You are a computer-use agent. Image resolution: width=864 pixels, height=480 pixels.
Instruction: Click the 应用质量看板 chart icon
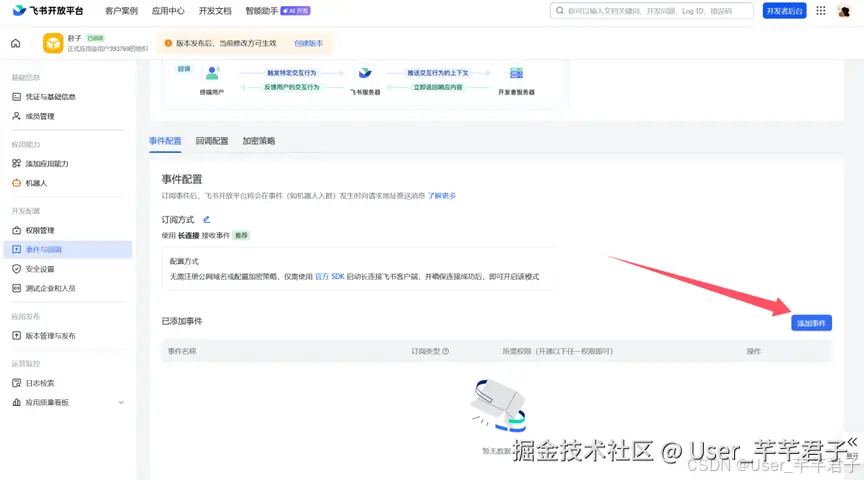pos(17,402)
